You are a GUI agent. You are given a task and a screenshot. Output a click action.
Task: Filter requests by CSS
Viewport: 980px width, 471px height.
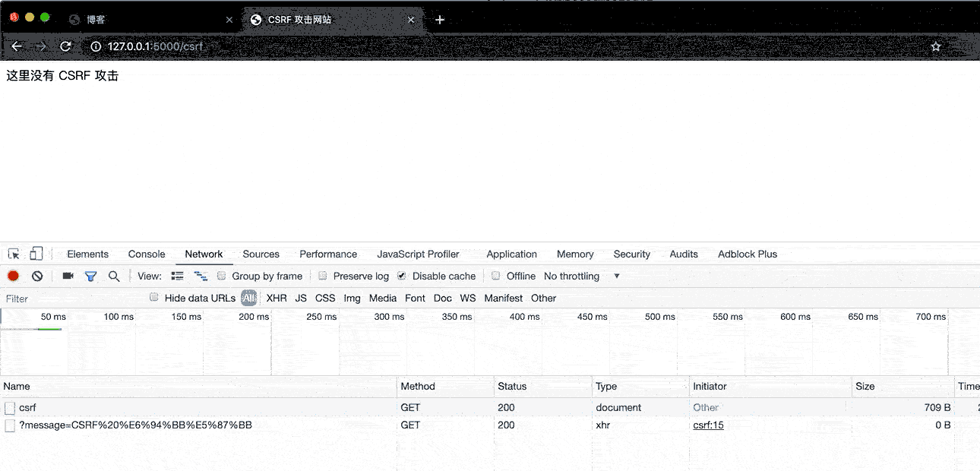tap(325, 298)
